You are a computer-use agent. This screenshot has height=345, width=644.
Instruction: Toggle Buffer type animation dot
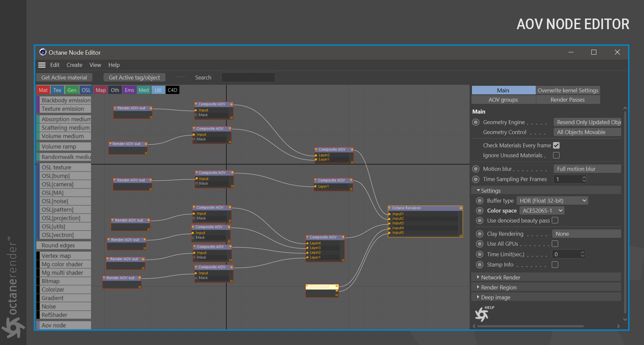480,201
